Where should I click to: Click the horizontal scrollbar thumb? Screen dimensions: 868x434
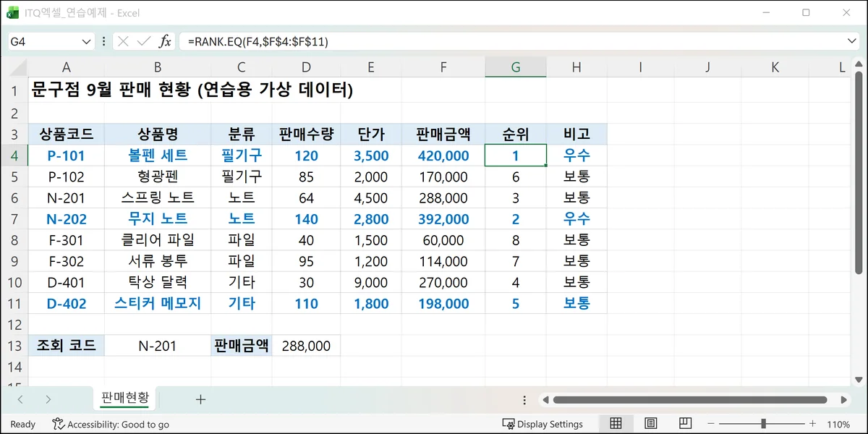click(x=690, y=399)
